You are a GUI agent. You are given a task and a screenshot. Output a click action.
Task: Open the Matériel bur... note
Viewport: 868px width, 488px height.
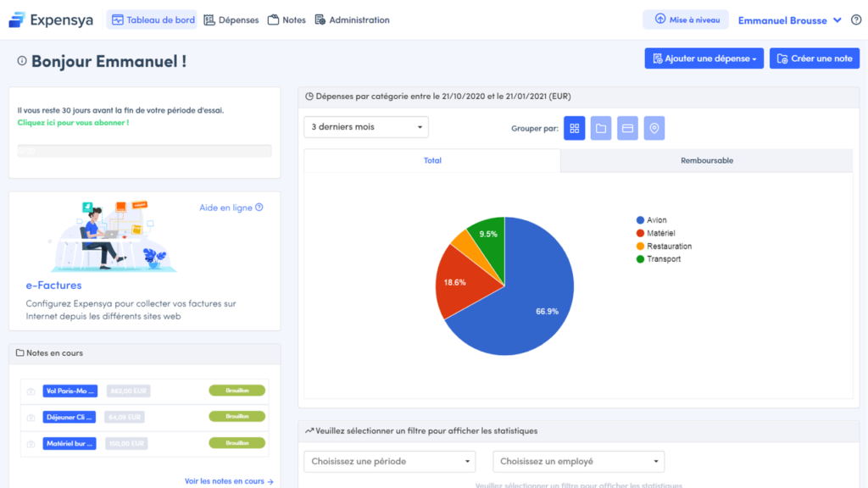tap(70, 443)
